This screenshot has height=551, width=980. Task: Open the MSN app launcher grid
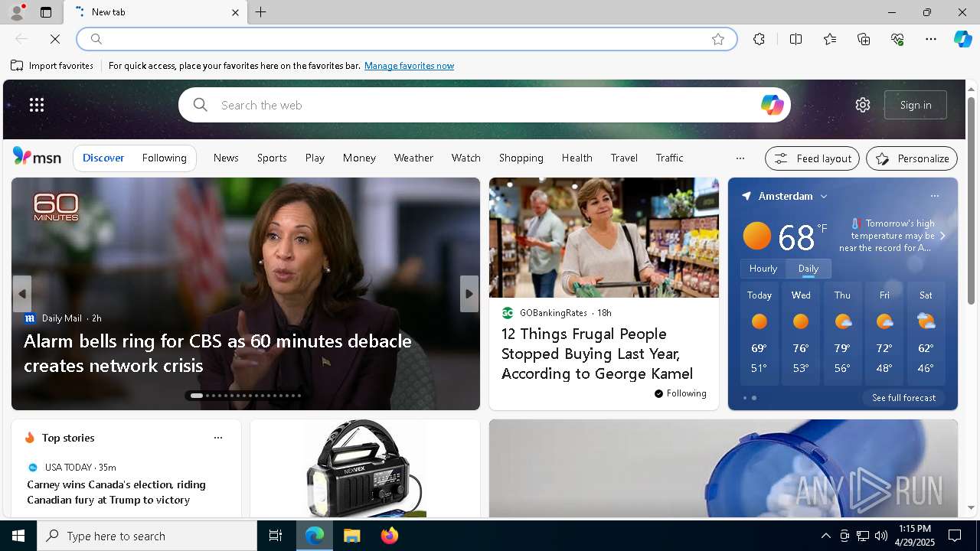click(37, 105)
